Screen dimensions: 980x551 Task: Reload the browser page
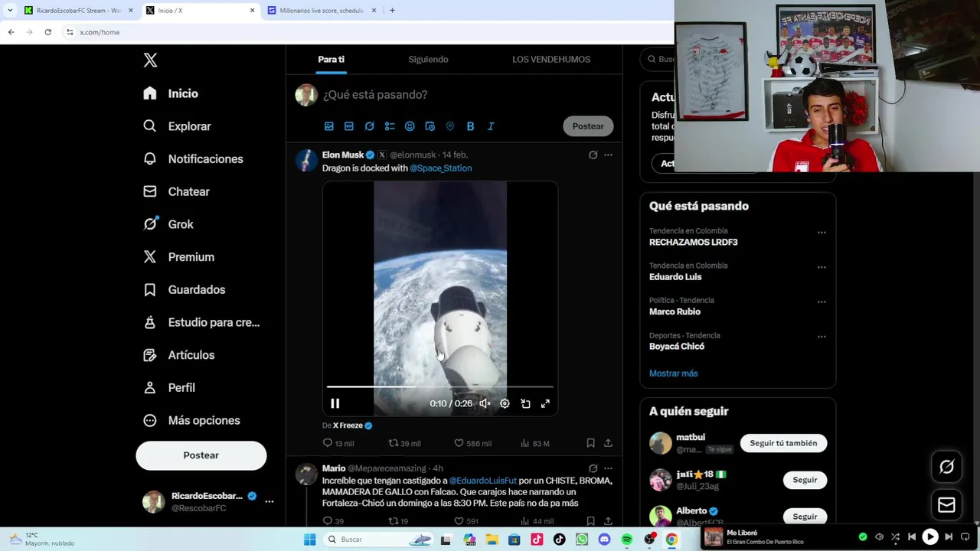click(47, 32)
